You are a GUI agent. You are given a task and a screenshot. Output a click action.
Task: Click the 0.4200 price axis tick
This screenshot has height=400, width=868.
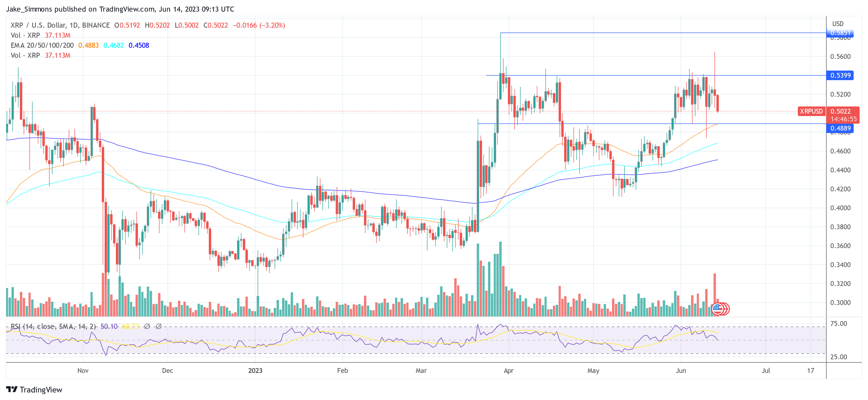coord(840,189)
